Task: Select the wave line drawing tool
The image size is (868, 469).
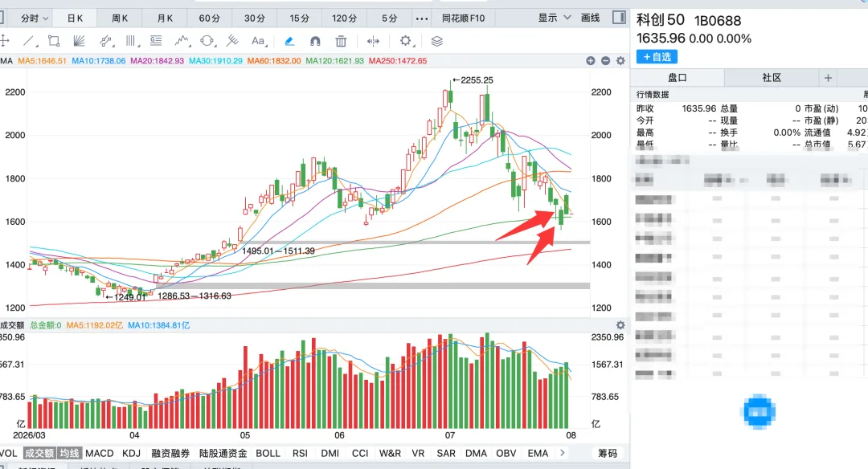Action: (182, 41)
